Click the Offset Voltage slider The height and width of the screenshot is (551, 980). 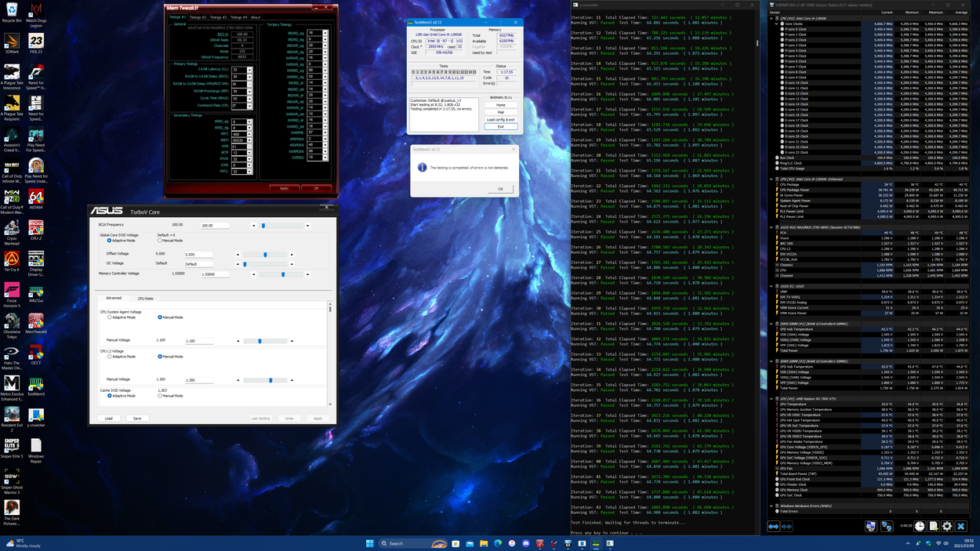click(x=265, y=255)
